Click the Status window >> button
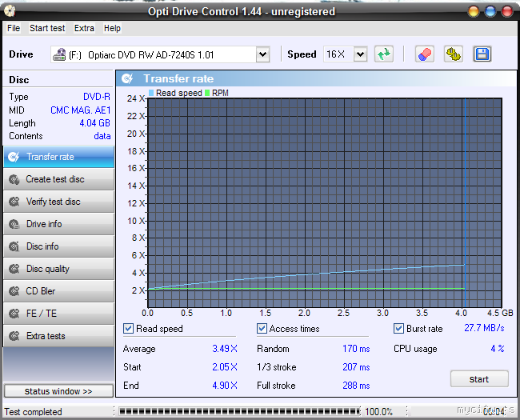520x420 pixels. click(x=58, y=391)
